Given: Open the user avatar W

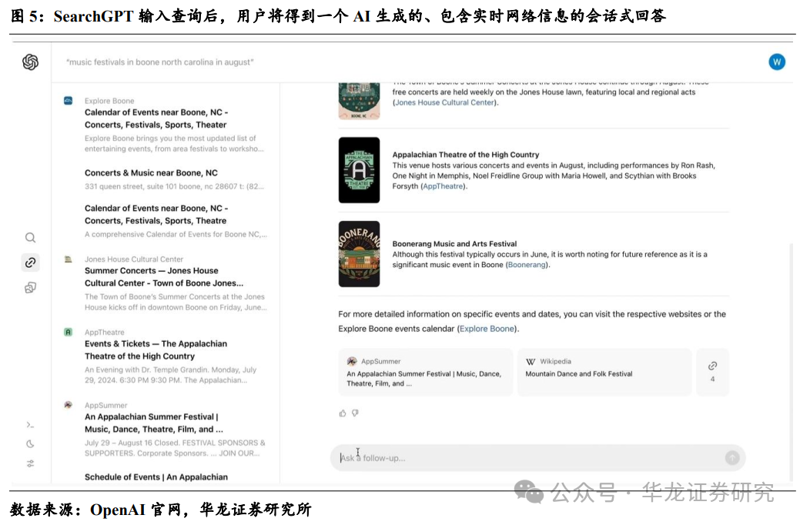Looking at the screenshot, I should click(x=777, y=62).
